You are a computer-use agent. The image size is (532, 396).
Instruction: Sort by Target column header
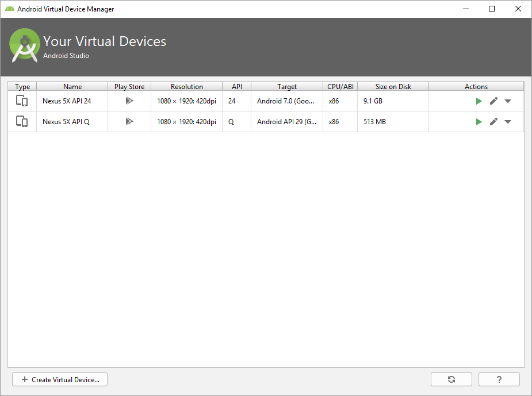tap(287, 86)
